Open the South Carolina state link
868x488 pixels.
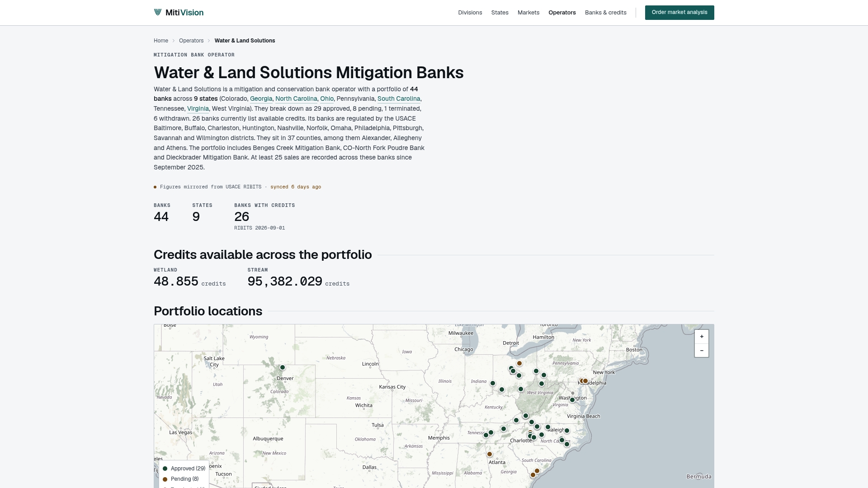point(399,99)
